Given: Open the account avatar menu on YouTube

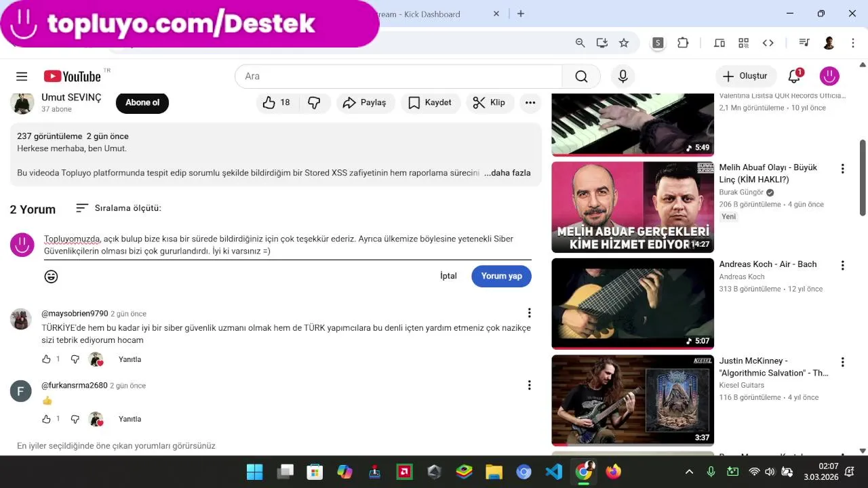Looking at the screenshot, I should pyautogui.click(x=829, y=76).
